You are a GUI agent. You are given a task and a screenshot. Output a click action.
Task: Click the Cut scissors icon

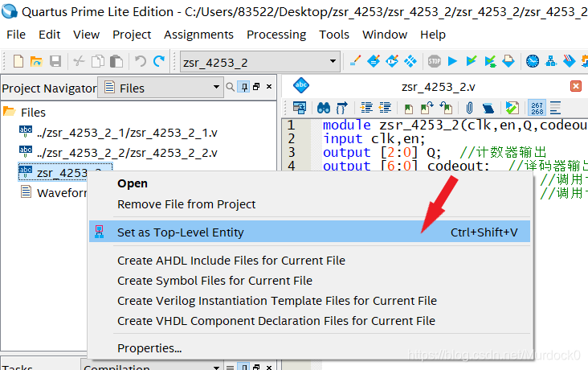point(79,61)
